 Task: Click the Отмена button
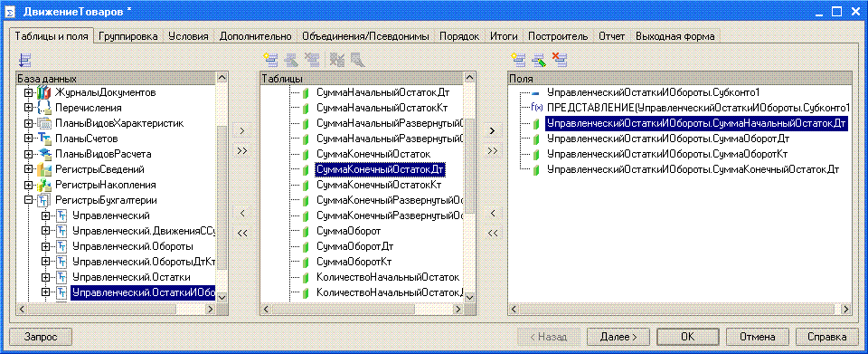[x=757, y=336]
